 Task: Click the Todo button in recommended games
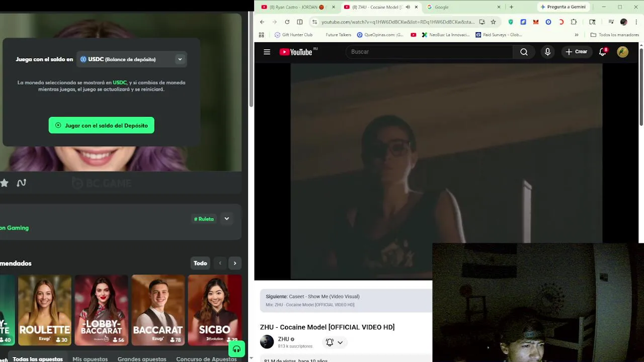[200, 263]
